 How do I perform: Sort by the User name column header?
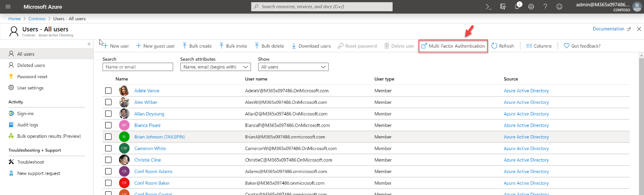coord(256,79)
